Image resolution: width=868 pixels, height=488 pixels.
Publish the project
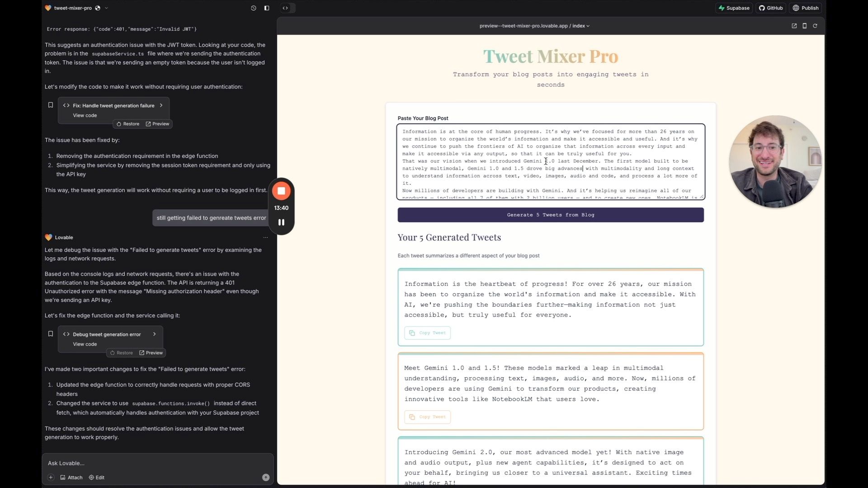pos(806,8)
